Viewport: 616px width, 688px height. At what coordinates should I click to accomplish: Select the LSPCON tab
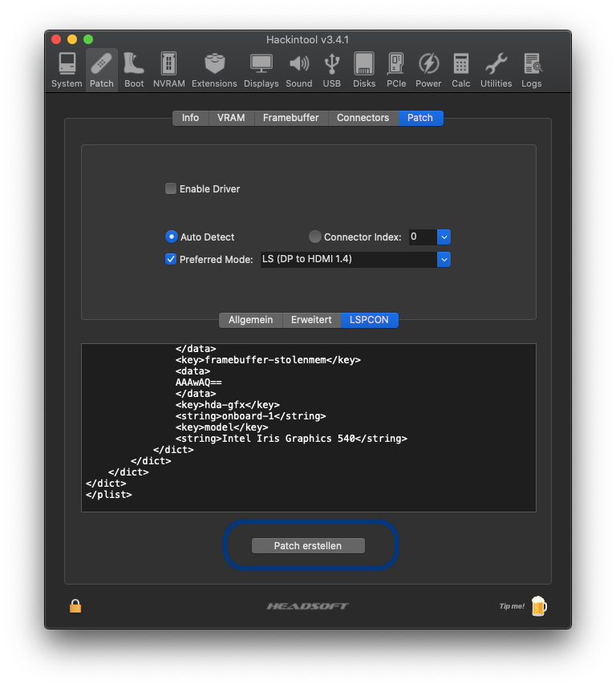[369, 320]
